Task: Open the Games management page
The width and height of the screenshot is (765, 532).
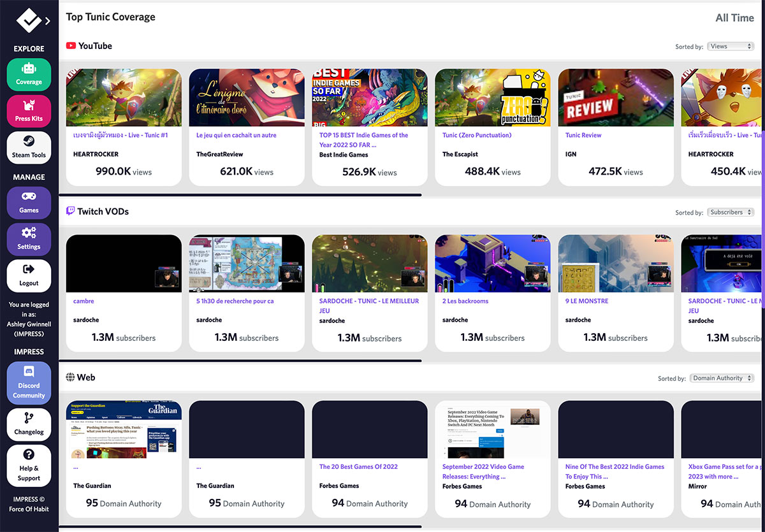Action: [x=29, y=203]
